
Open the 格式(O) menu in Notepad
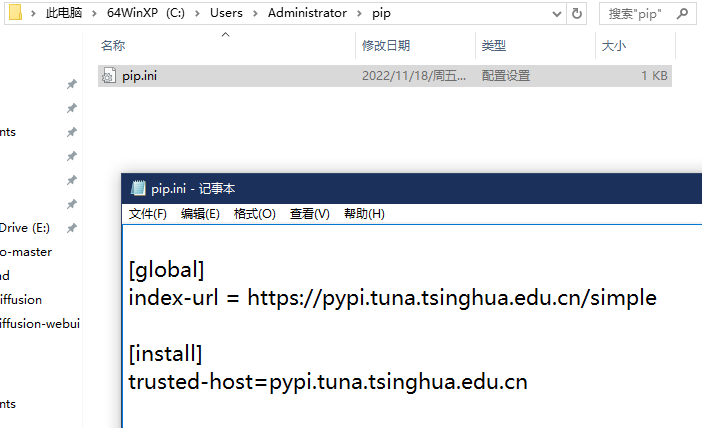coord(254,214)
